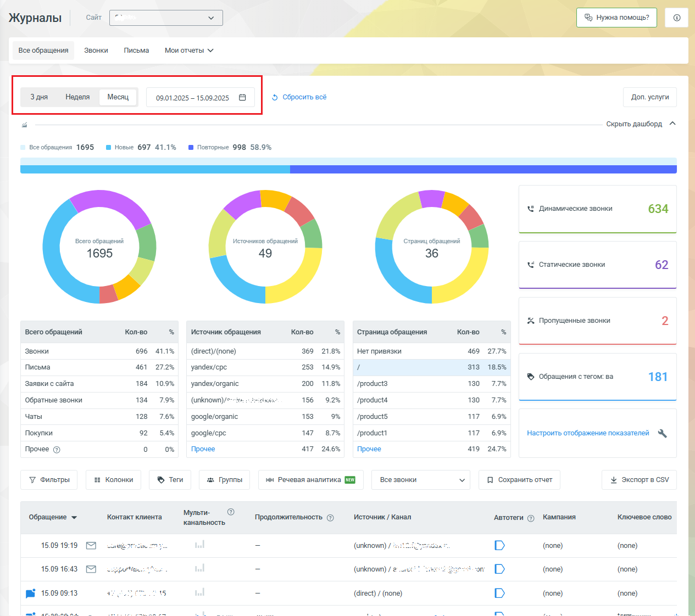The width and height of the screenshot is (695, 616).
Task: Click chat bubble icon in 15.09 09:13 row
Action: [x=31, y=593]
